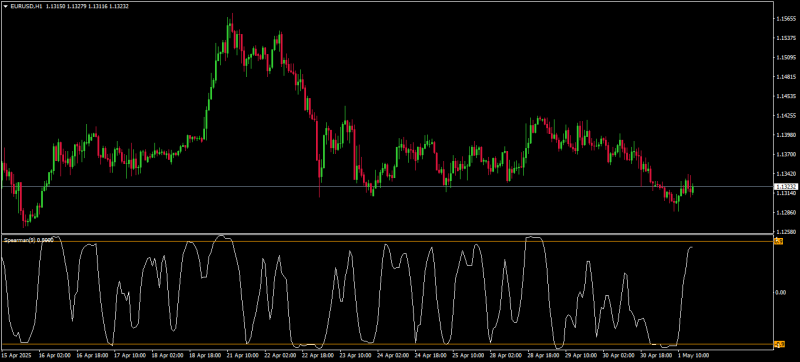This screenshot has width=800, height=362.
Task: Click the small triangle icon beside EURUSD,H1
Action: coord(6,6)
